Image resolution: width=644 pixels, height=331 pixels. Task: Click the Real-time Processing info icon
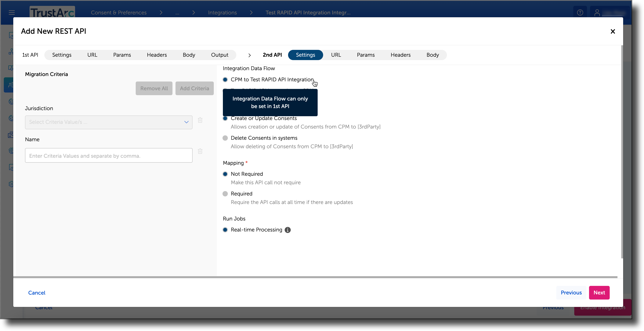pyautogui.click(x=288, y=230)
